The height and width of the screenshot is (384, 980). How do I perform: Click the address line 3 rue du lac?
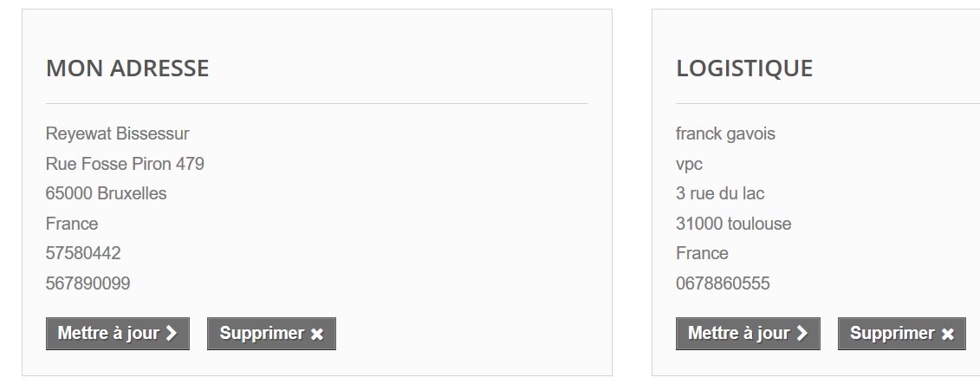(x=719, y=193)
